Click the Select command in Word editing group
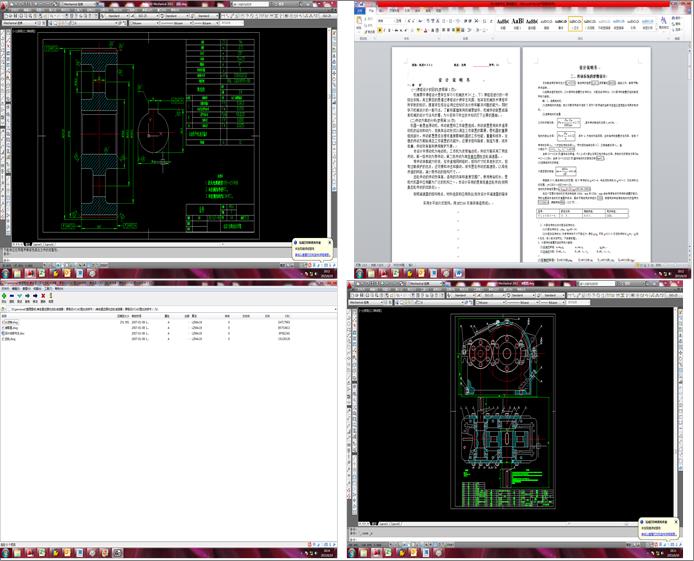Viewport: 694px width, 561px height. (676, 29)
